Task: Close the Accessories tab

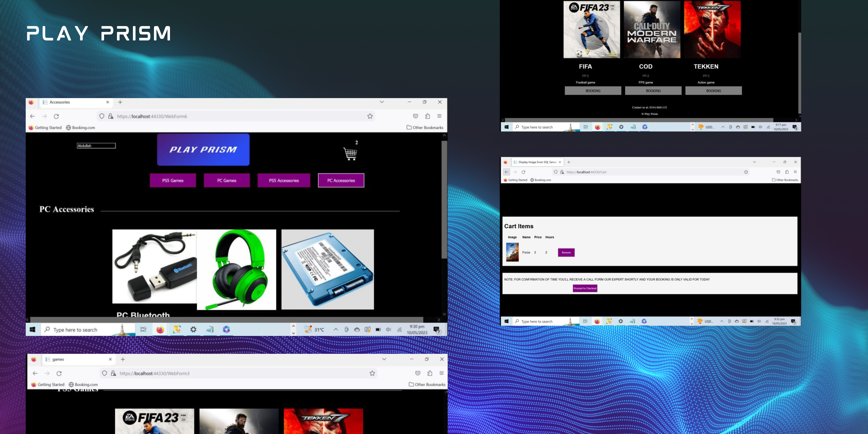Action: point(107,102)
